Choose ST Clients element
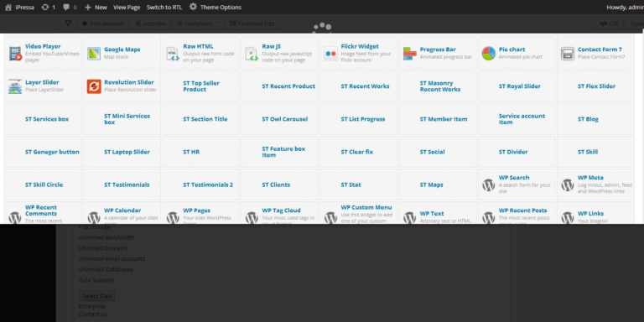 pyautogui.click(x=280, y=184)
